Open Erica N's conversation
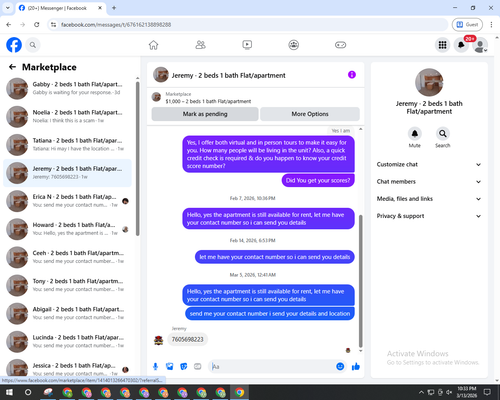This screenshot has width=500, height=400. (x=67, y=201)
